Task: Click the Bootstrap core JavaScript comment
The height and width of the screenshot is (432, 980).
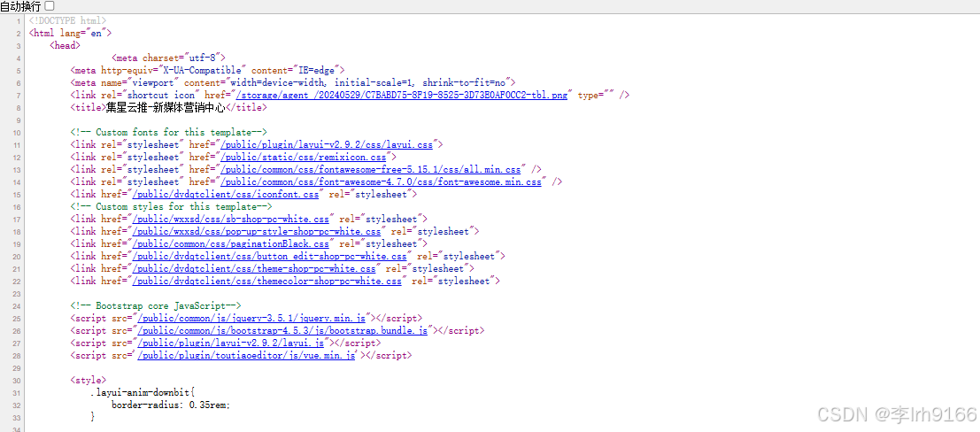Action: tap(156, 305)
